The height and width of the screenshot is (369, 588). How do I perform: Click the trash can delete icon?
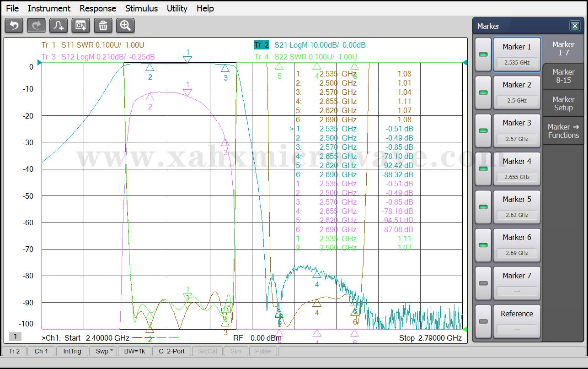[x=103, y=26]
